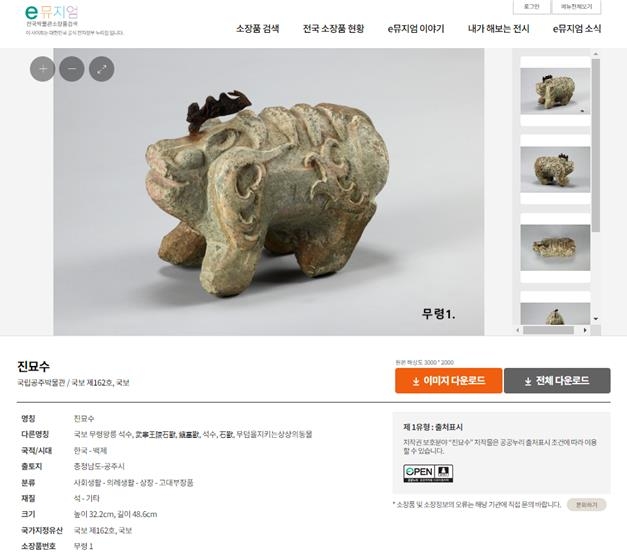This screenshot has height=557, width=627.
Task: Zoom in on the artifact image
Action: pos(42,69)
